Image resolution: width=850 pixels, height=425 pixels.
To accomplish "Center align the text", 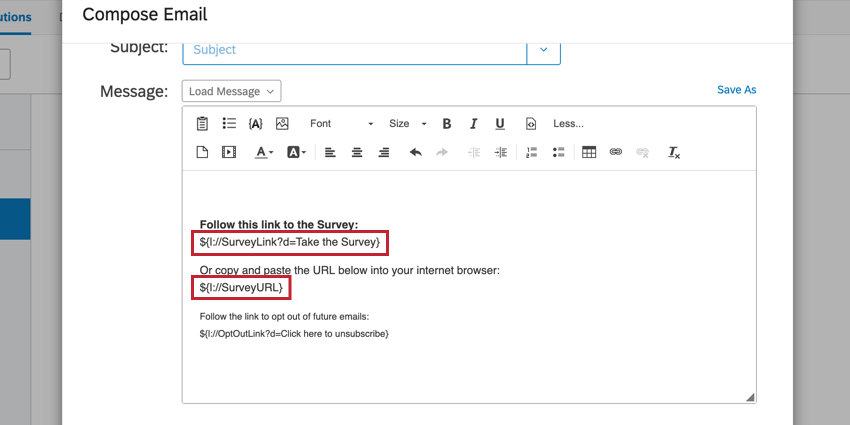I will coord(357,152).
